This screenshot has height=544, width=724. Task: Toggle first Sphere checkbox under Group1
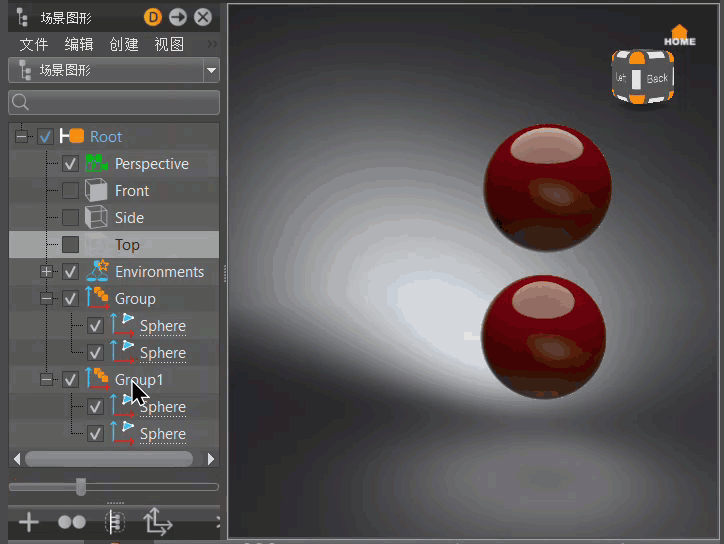(95, 407)
